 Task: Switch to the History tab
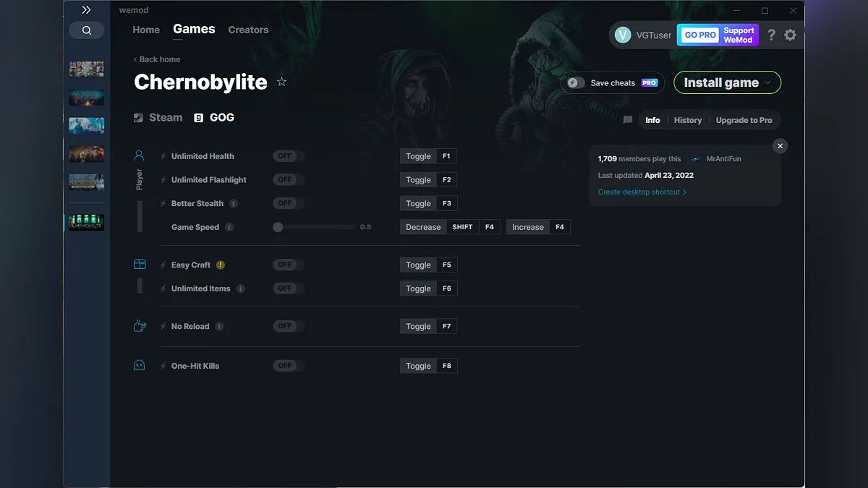point(687,120)
